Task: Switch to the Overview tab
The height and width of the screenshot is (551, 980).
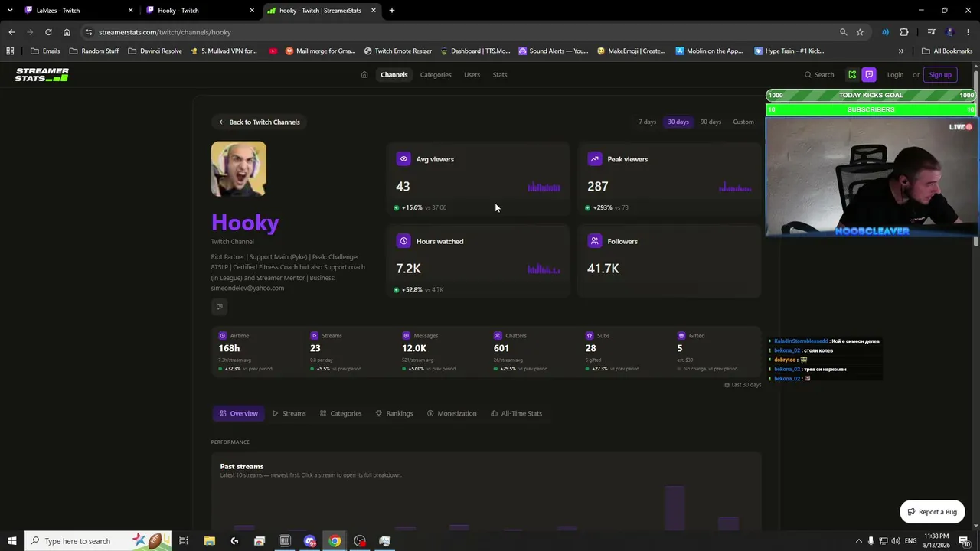Action: click(x=239, y=413)
